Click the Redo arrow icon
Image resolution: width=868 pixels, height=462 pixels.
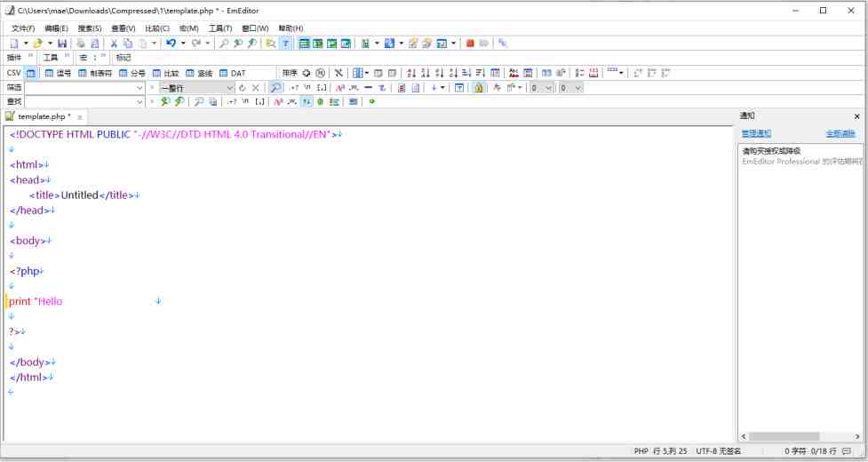click(196, 44)
